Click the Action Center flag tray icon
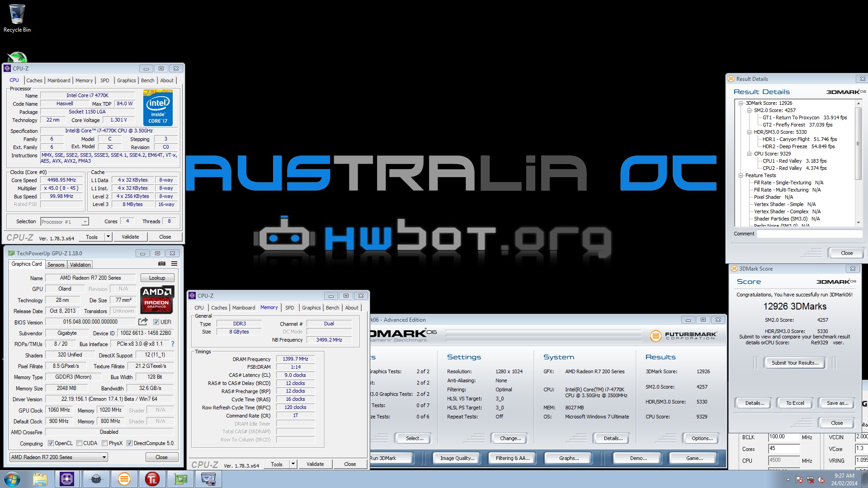Screen dimensions: 868x488 (x=799, y=479)
